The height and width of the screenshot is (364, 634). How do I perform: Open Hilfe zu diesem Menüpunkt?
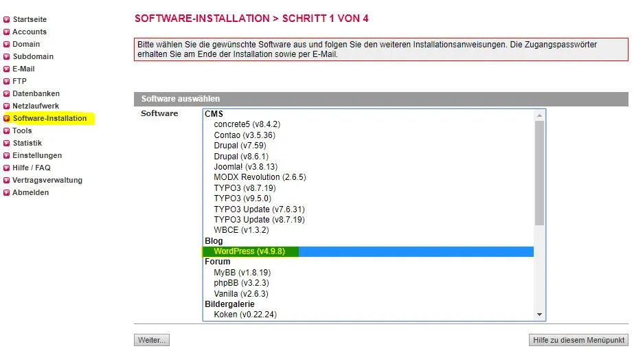point(578,340)
